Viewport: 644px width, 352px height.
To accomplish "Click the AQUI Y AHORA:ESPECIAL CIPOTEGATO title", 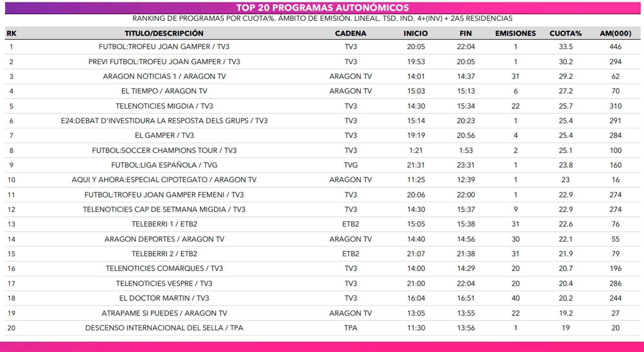I will coord(164,180).
